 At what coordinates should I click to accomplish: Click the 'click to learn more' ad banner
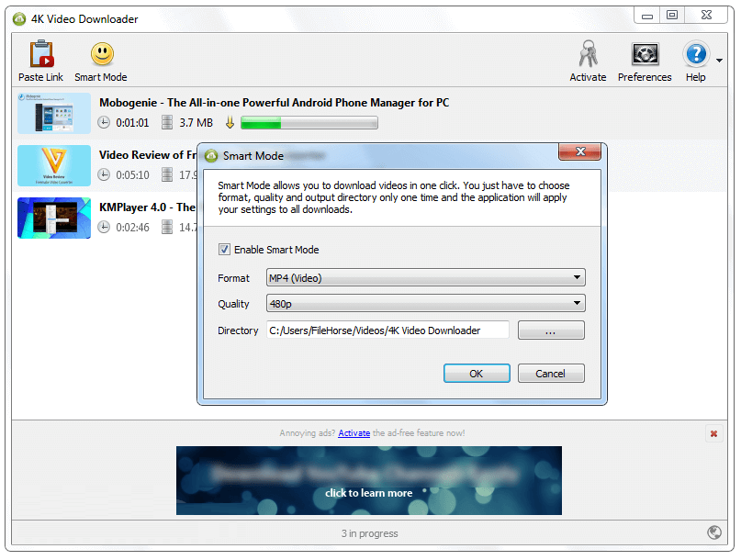point(369,481)
